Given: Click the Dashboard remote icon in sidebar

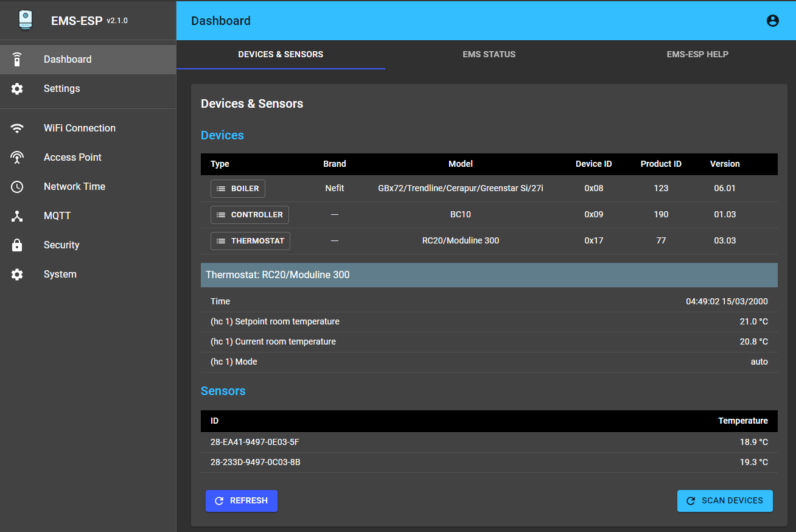Looking at the screenshot, I should coord(17,60).
